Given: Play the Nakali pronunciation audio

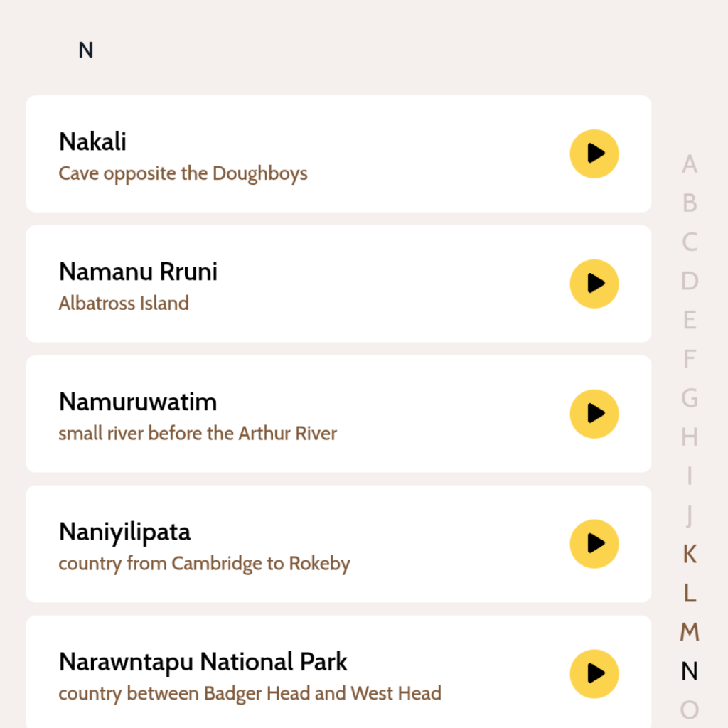Looking at the screenshot, I should click(x=594, y=154).
